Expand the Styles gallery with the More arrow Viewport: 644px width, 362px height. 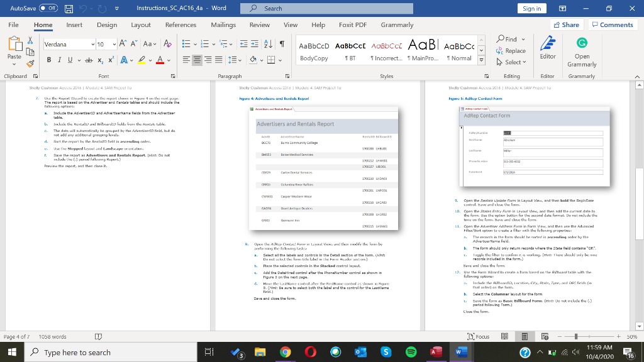click(482, 61)
